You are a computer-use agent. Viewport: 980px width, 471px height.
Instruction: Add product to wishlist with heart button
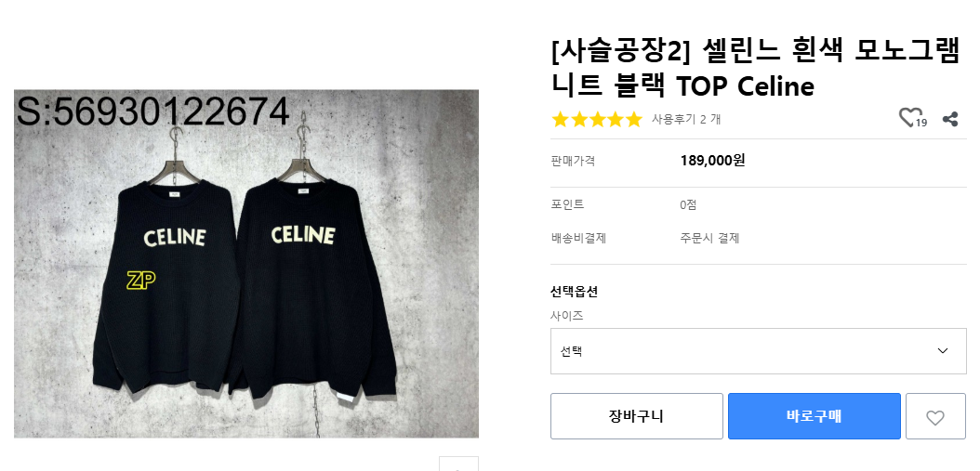(935, 417)
